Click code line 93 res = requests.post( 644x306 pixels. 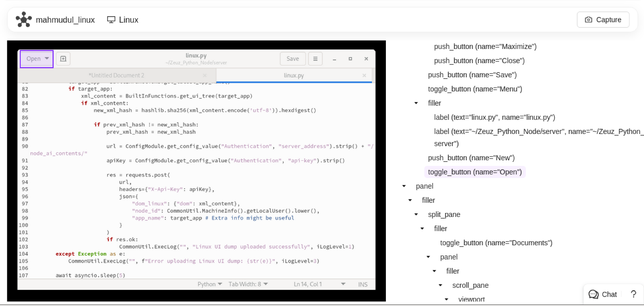coord(138,175)
